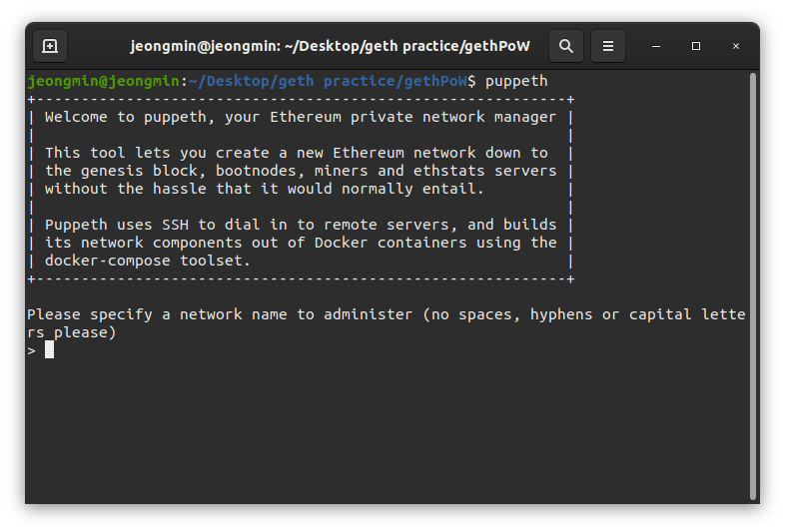Click 'the genesis block, bootnodes' line

click(301, 171)
